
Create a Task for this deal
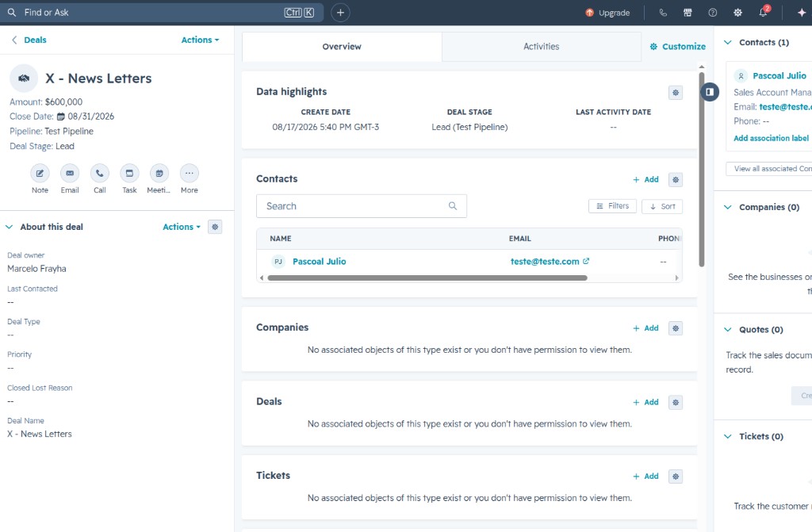[129, 174]
